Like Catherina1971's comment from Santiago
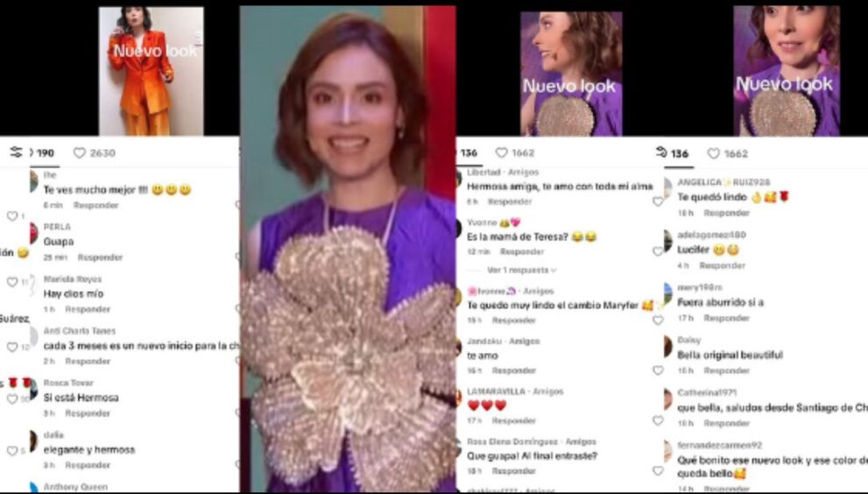 658,421
